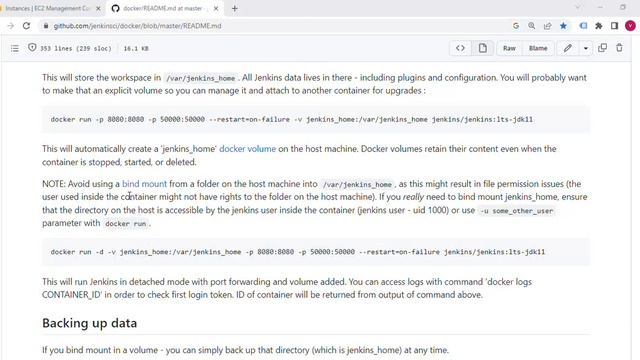
Task: Open the blue extension icon beside the star
Action: pyautogui.click(x=583, y=26)
